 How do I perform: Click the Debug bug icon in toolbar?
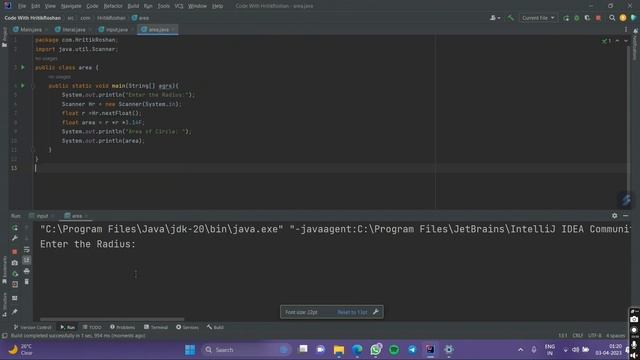tap(577, 18)
